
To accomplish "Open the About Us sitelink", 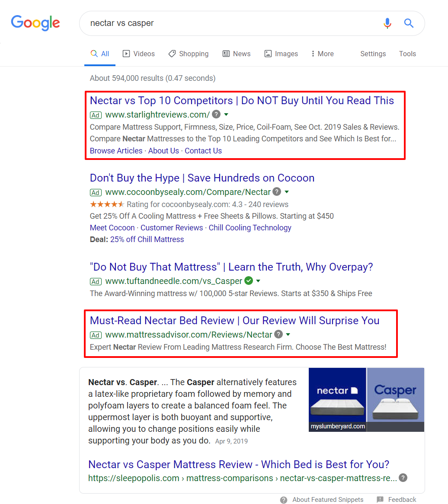I will [163, 151].
